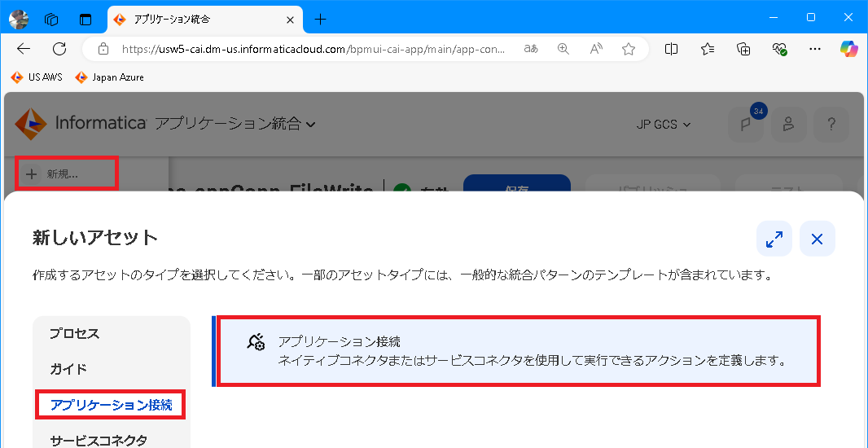
Task: Open the user profile icon
Action: point(789,124)
